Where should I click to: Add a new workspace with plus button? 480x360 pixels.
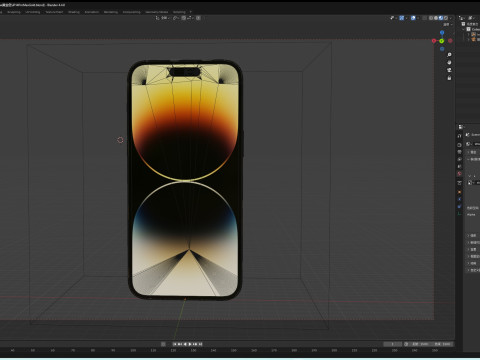pos(191,12)
